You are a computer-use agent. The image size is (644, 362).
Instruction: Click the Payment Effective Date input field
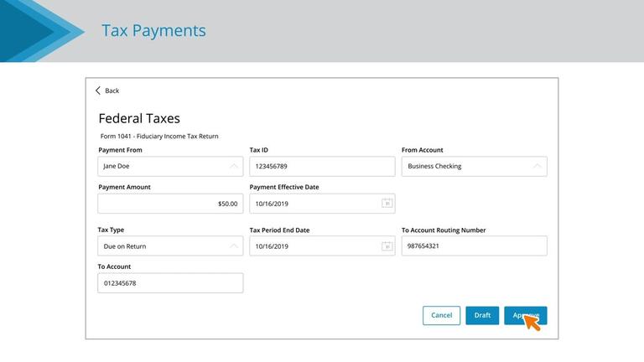pos(322,204)
